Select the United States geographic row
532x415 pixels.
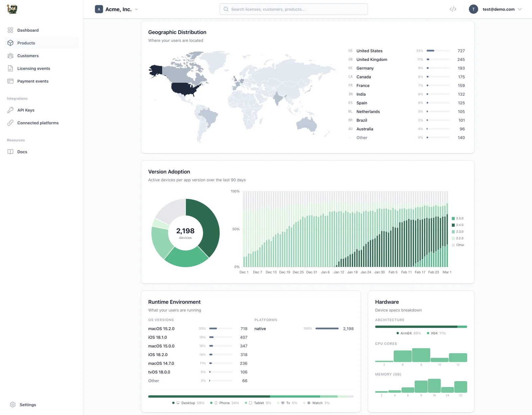[369, 51]
